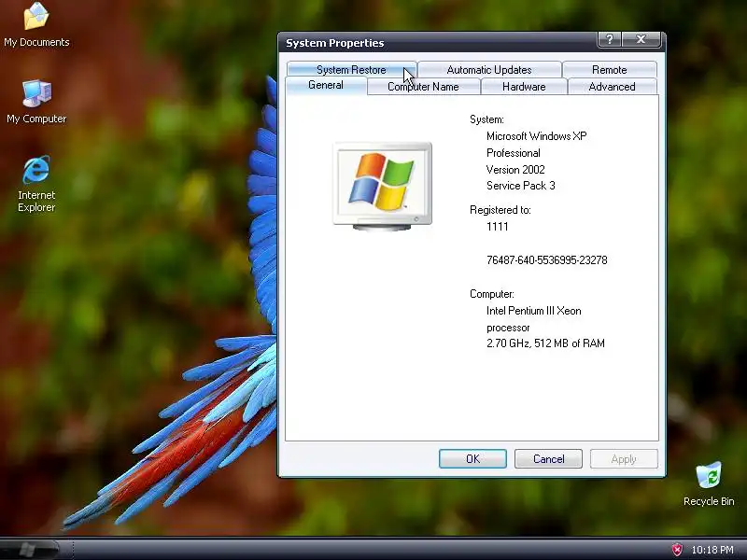Click the help question mark button
This screenshot has height=560, width=747.
tap(610, 40)
